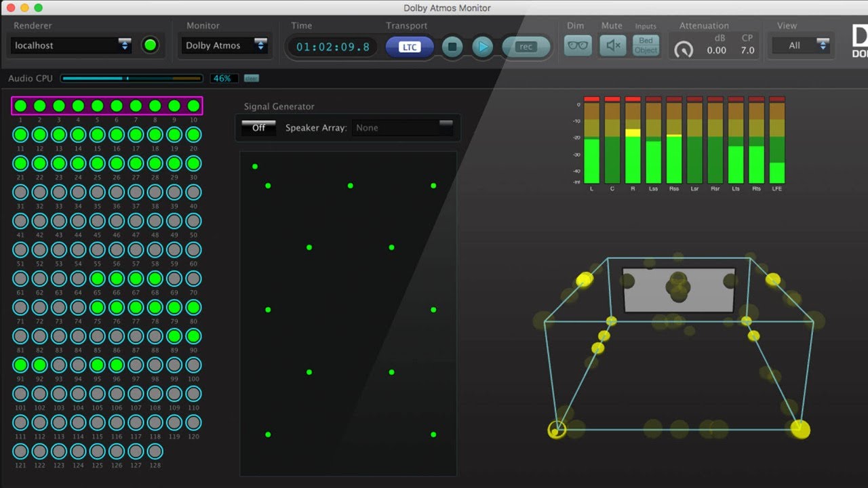Click the L channel level meter
This screenshot has width=868, height=488.
point(592,140)
